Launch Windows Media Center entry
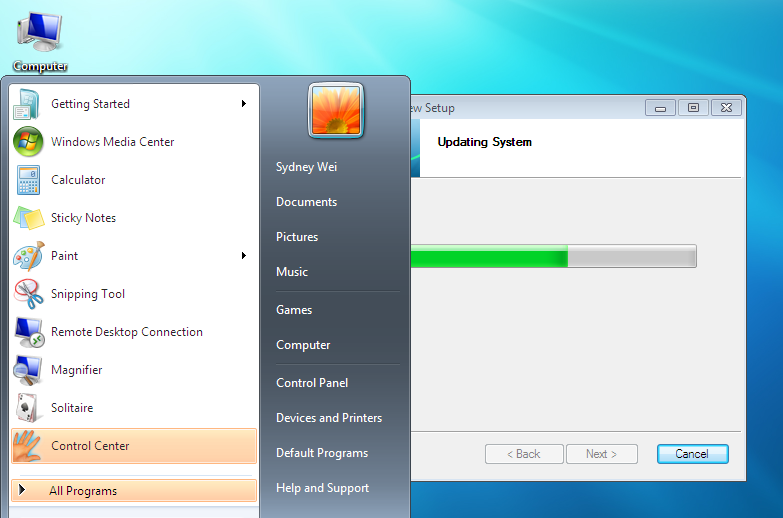 point(134,142)
